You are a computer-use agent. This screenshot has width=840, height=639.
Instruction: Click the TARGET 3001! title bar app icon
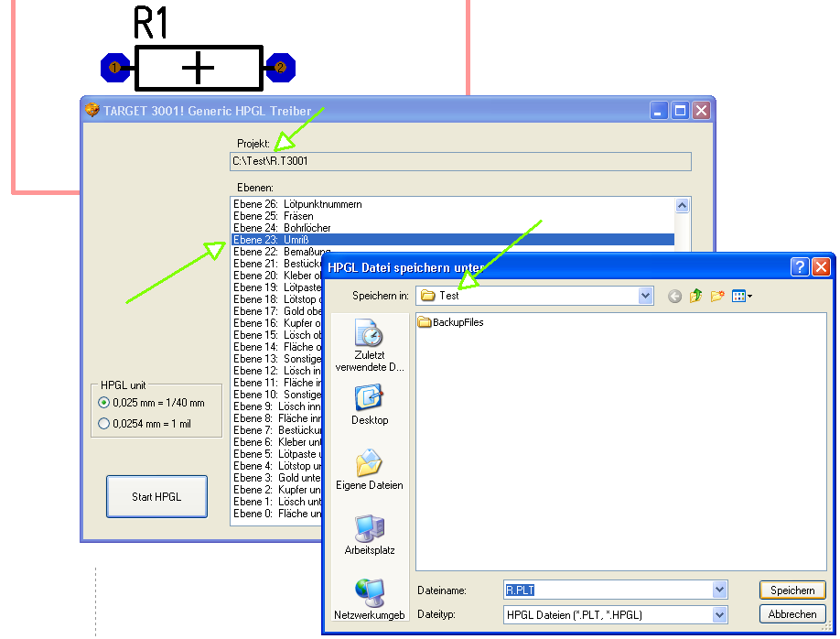tap(92, 111)
